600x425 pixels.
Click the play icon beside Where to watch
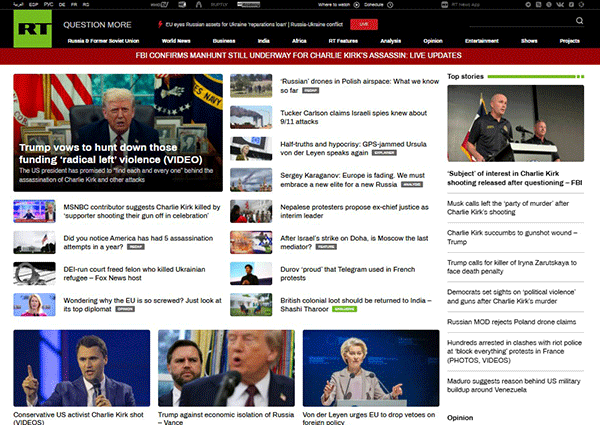(356, 5)
